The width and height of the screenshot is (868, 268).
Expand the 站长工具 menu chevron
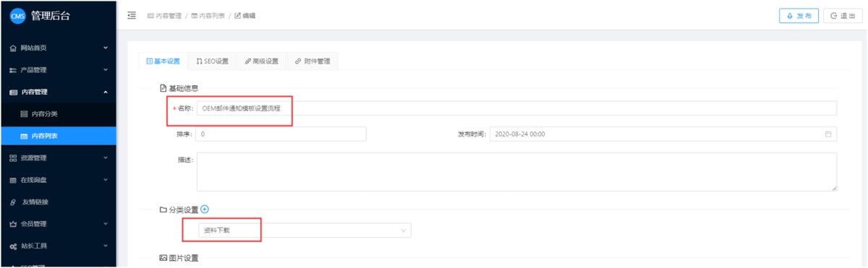106,246
